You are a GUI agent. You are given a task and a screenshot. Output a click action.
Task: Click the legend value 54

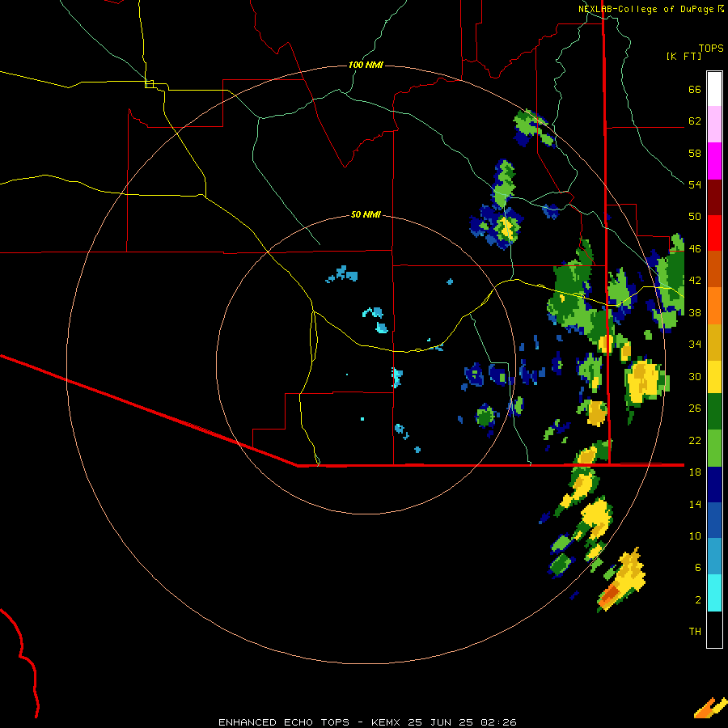(695, 184)
